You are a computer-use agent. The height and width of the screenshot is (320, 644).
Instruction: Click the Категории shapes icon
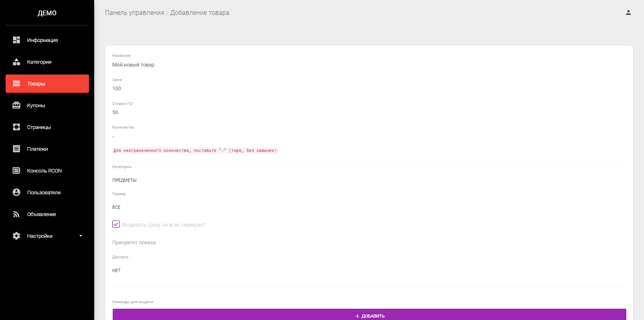(x=17, y=62)
